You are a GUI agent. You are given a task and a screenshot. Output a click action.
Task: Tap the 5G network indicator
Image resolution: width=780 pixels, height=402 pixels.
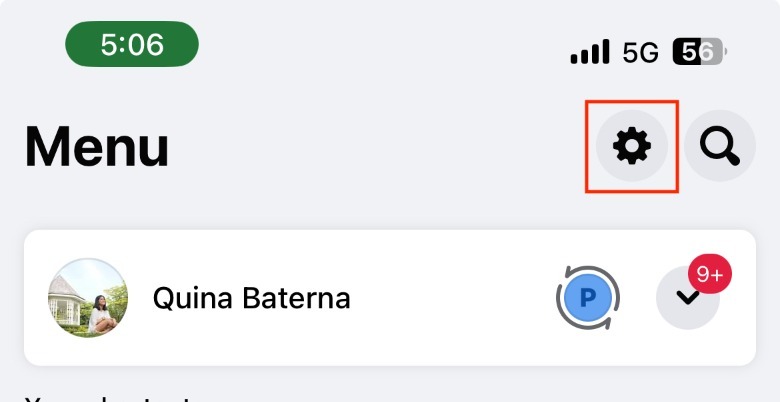641,52
